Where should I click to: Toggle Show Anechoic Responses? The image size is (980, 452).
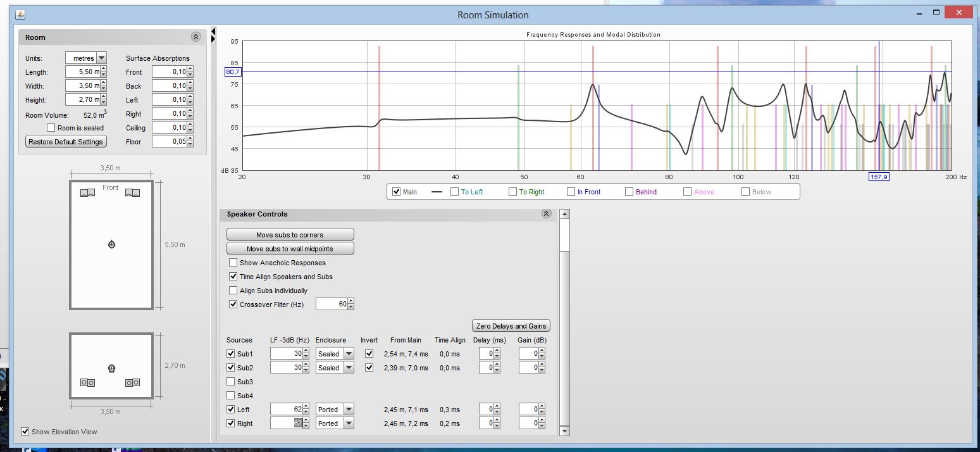coord(233,263)
